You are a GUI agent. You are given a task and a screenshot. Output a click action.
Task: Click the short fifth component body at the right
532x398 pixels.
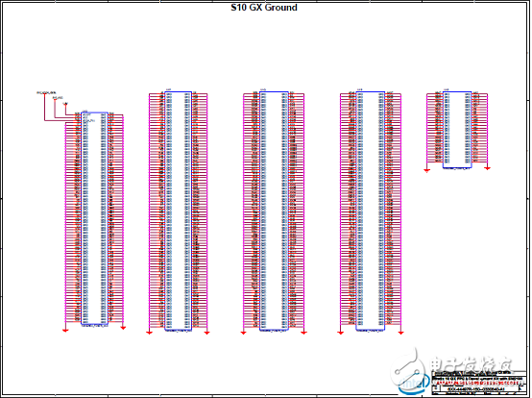click(x=457, y=130)
